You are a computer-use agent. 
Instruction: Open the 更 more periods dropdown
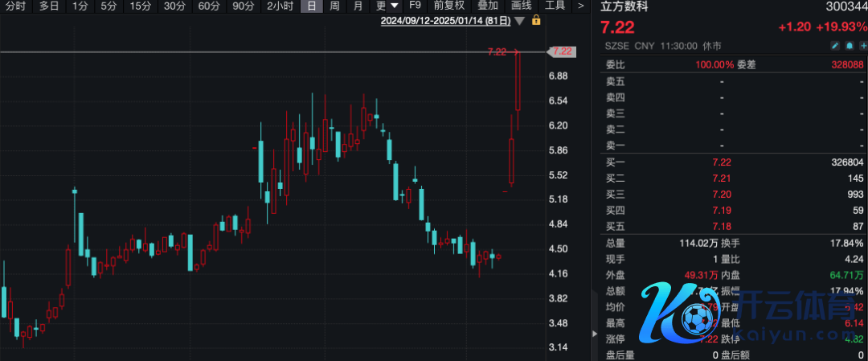click(x=387, y=6)
